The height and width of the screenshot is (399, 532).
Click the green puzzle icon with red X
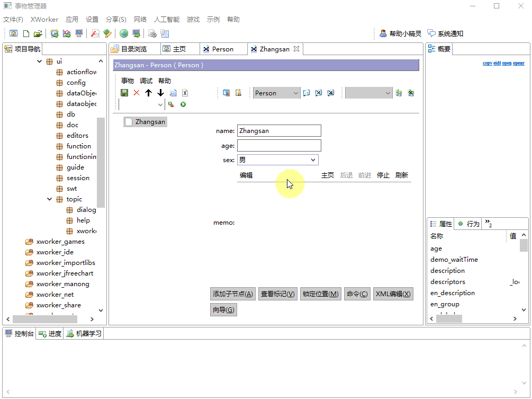(411, 93)
